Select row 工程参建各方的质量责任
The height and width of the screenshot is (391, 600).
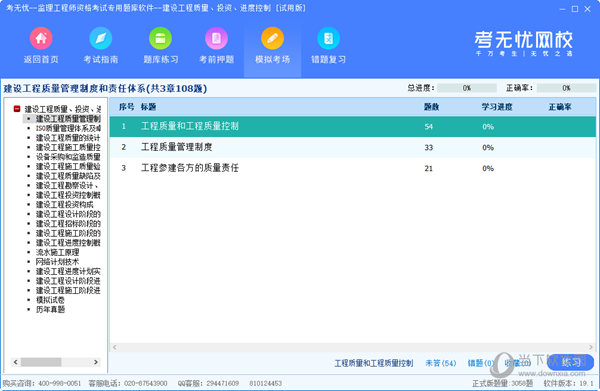click(352, 168)
